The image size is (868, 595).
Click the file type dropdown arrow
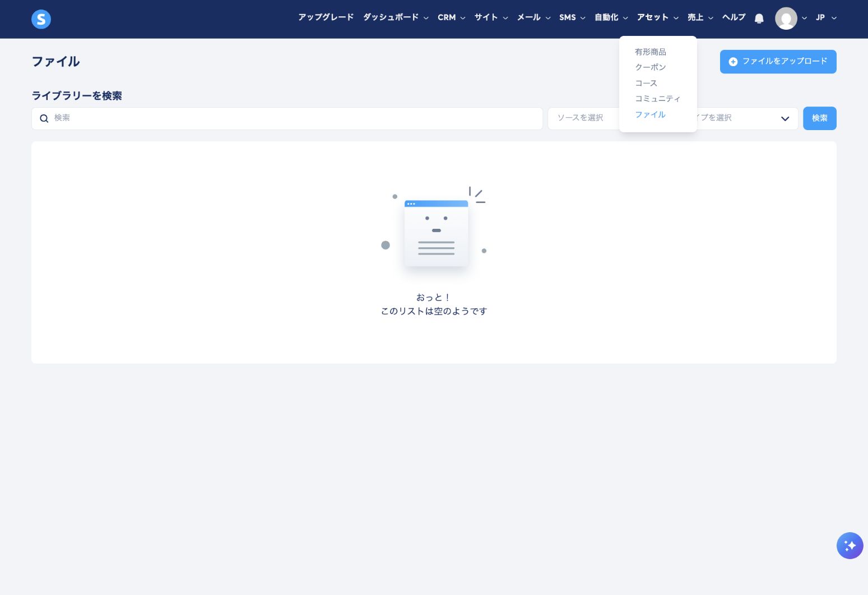coord(785,118)
